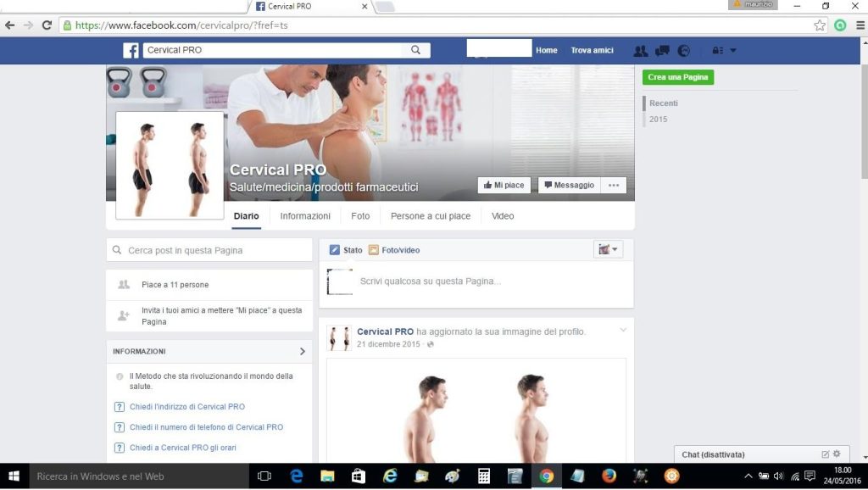Image resolution: width=868 pixels, height=490 pixels.
Task: Click the browser back arrow
Action: 10,25
